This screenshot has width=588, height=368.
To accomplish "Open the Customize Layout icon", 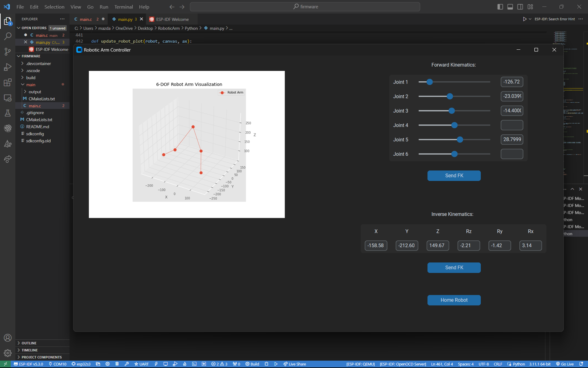I will click(530, 7).
